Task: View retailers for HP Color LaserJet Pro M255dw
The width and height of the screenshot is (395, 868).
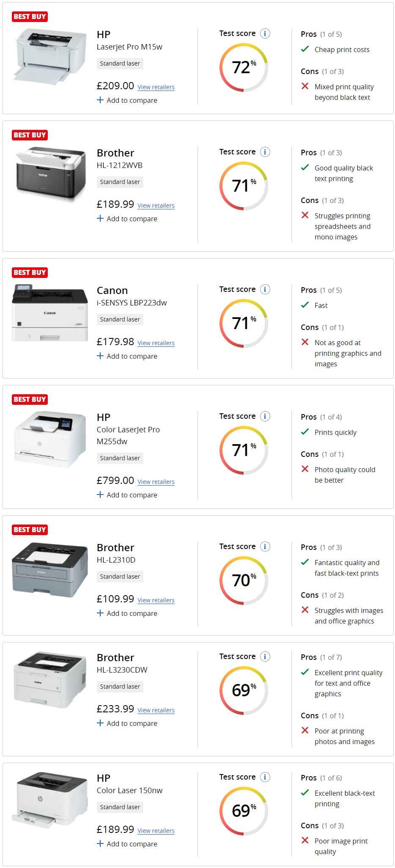Action: coord(156,482)
